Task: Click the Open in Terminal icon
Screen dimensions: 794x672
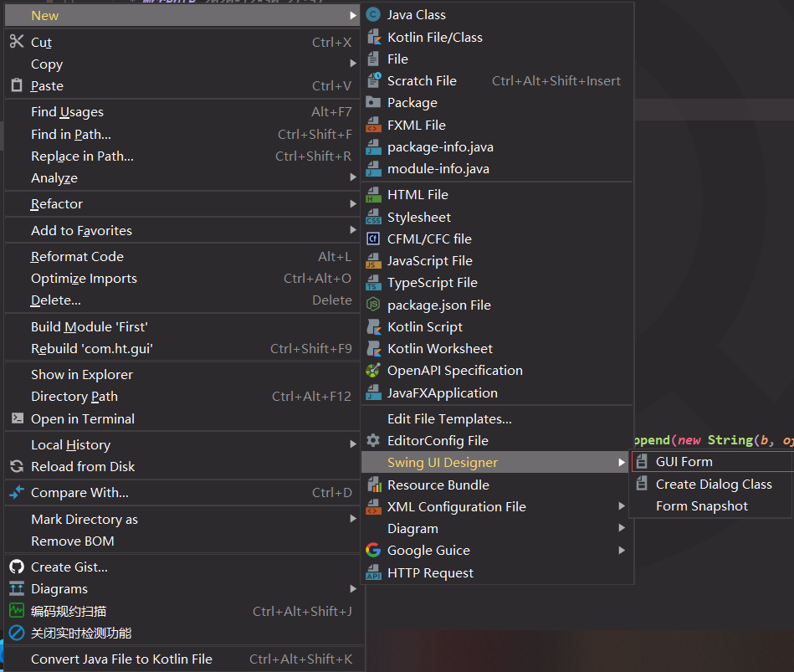Action: click(18, 418)
